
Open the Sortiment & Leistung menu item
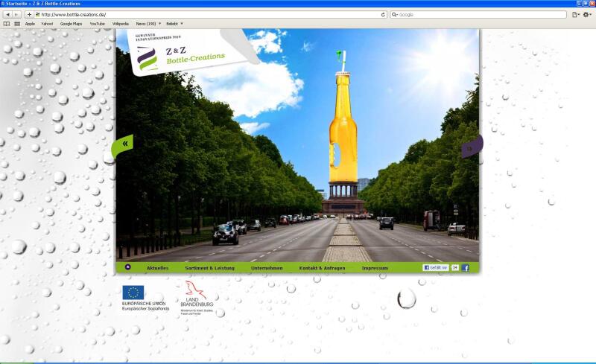pyautogui.click(x=209, y=267)
